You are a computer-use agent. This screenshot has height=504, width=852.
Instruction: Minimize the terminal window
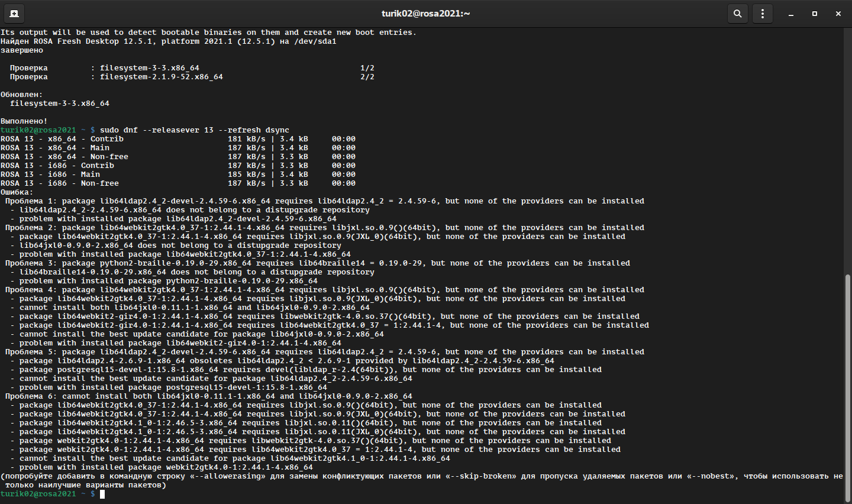[x=791, y=14]
